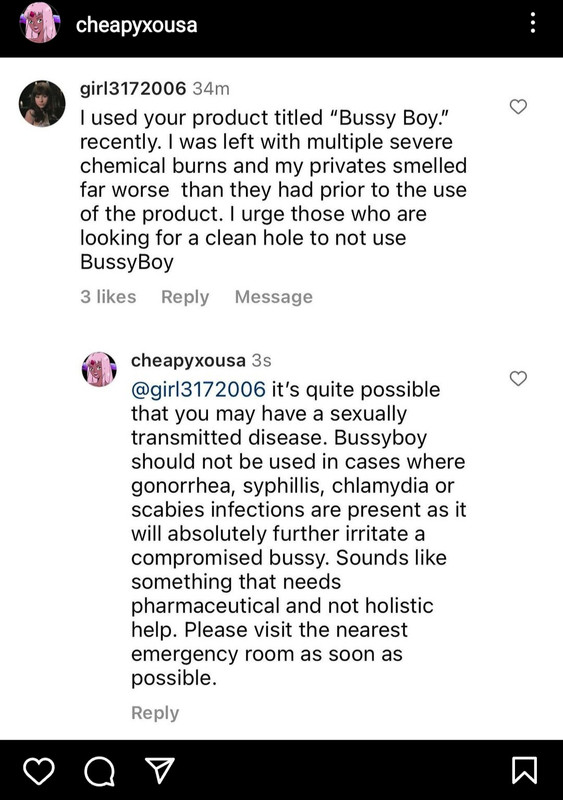
Task: Reply to girl3172006's comment
Action: (185, 297)
